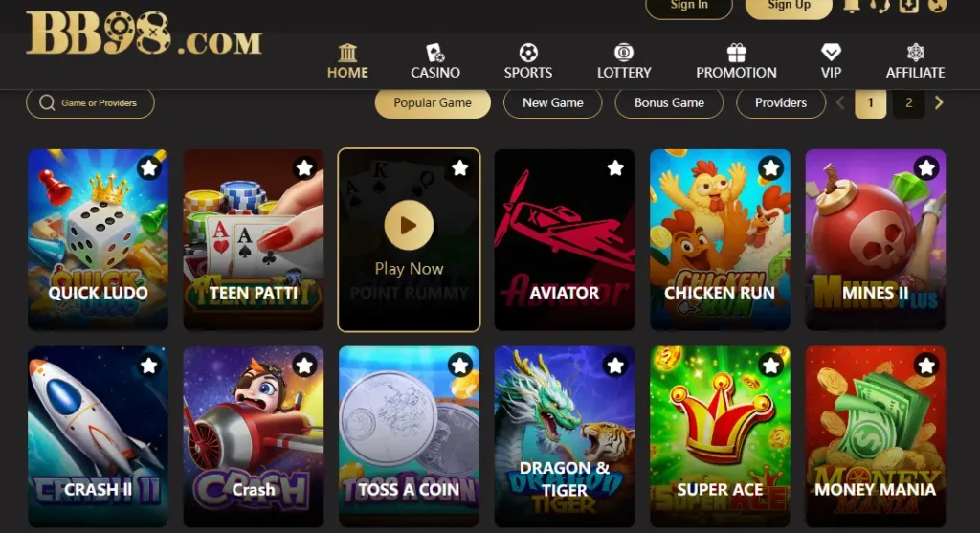Click the Home building icon
This screenshot has height=533, width=980.
tap(347, 53)
